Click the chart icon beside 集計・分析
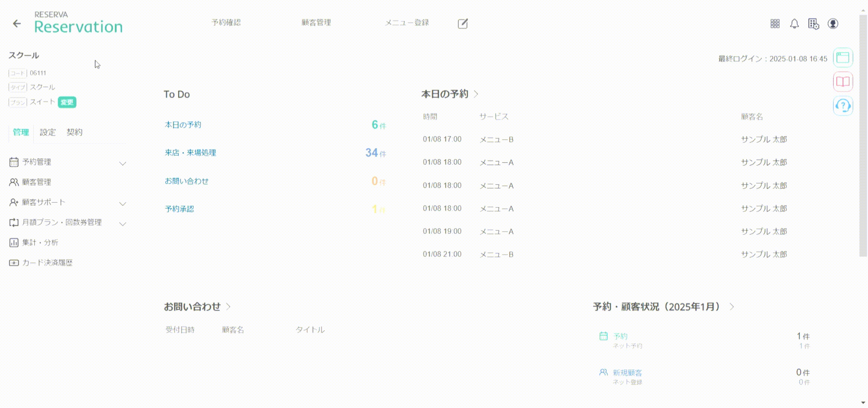Image resolution: width=868 pixels, height=408 pixels. tap(14, 243)
